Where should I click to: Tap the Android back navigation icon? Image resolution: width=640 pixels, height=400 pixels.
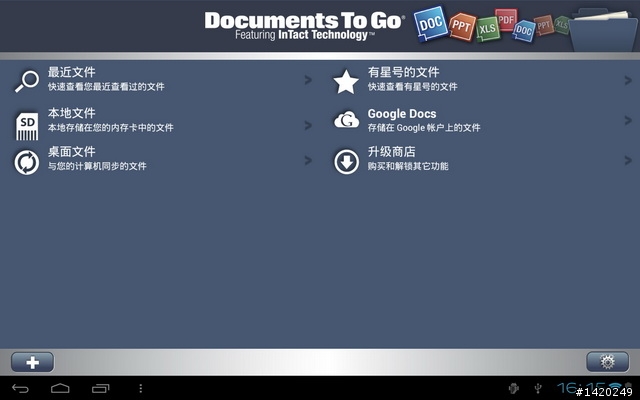(x=20, y=389)
